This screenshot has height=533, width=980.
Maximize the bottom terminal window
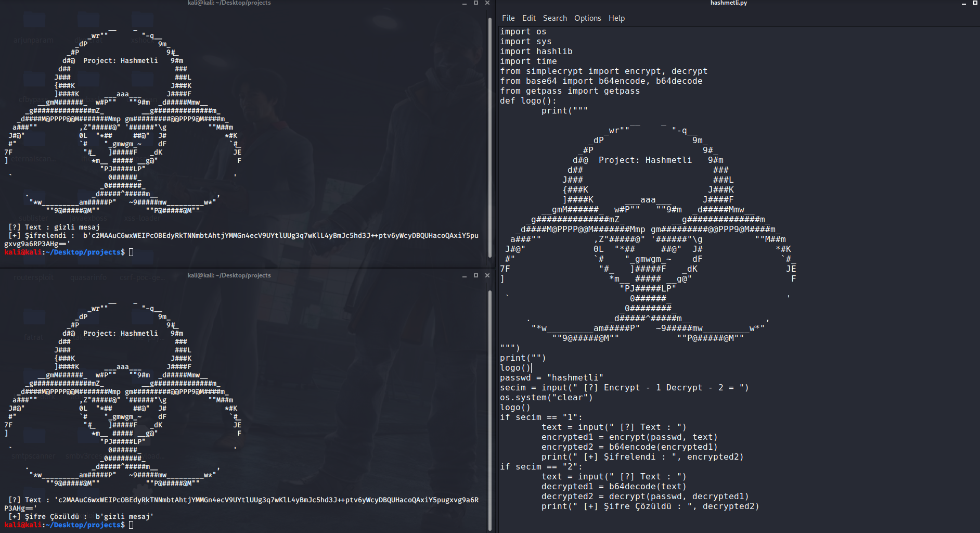(476, 275)
